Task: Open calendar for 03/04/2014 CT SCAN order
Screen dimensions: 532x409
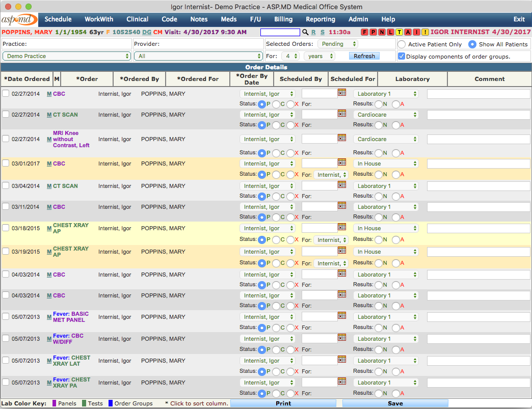Action: (x=342, y=184)
